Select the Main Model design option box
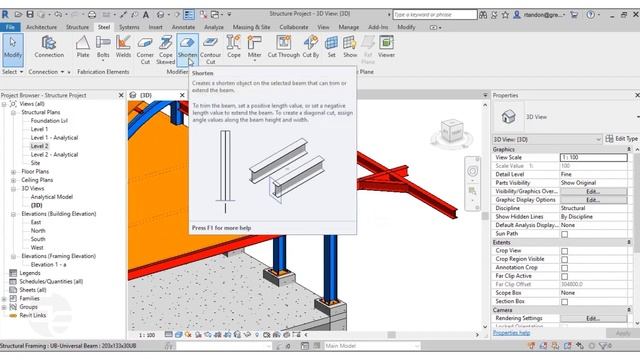640x360 pixels. [x=371, y=346]
